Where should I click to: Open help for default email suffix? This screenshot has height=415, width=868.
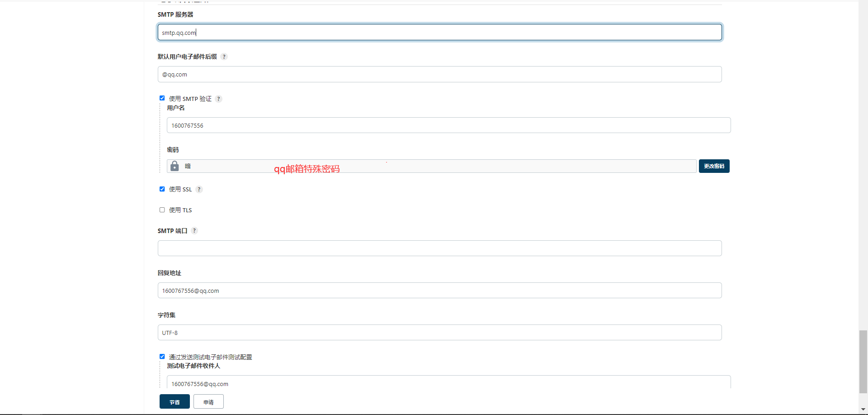point(224,57)
